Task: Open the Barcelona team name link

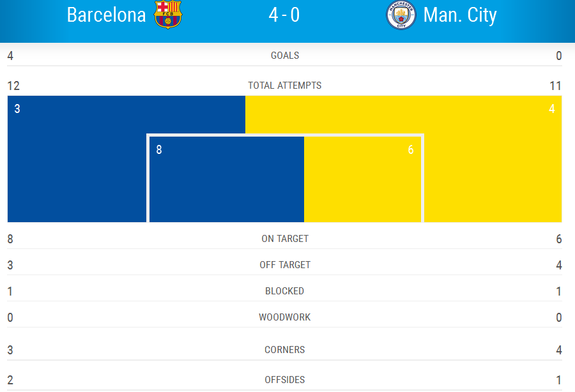Action: click(106, 15)
